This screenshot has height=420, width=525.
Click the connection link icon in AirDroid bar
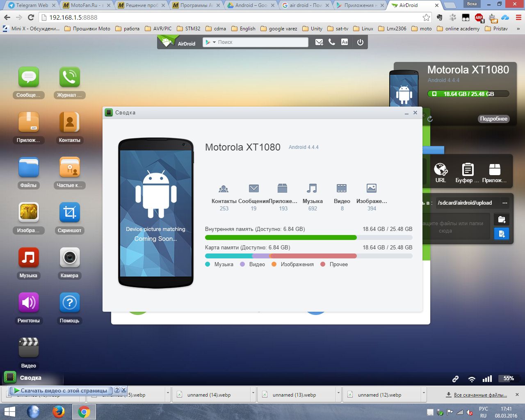point(455,379)
